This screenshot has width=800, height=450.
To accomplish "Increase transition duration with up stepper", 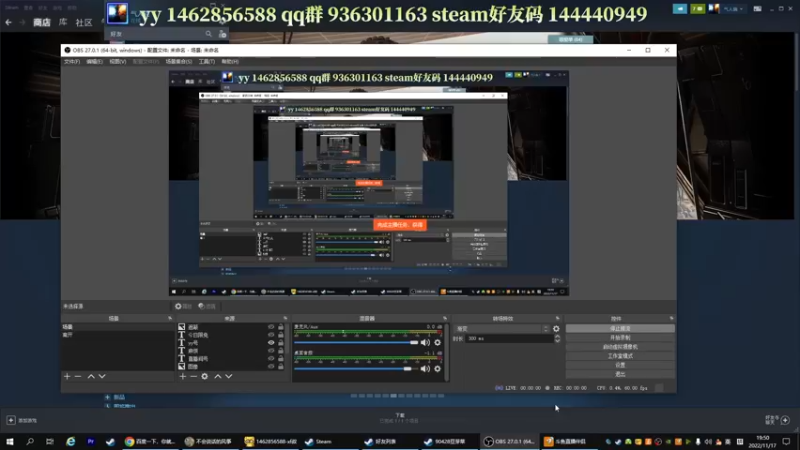I will pos(557,336).
